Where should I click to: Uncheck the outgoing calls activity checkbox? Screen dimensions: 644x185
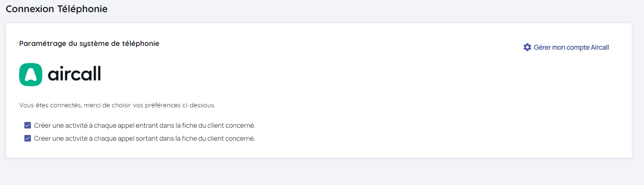28,138
